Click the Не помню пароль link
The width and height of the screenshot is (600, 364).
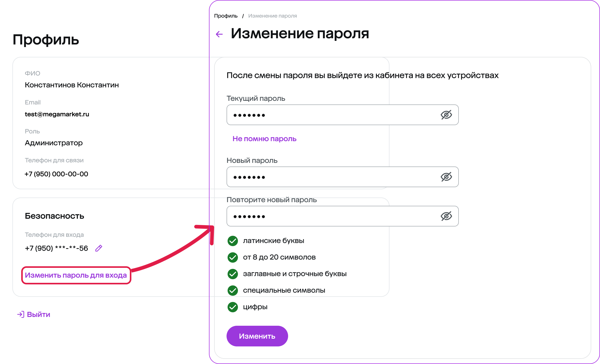click(264, 139)
